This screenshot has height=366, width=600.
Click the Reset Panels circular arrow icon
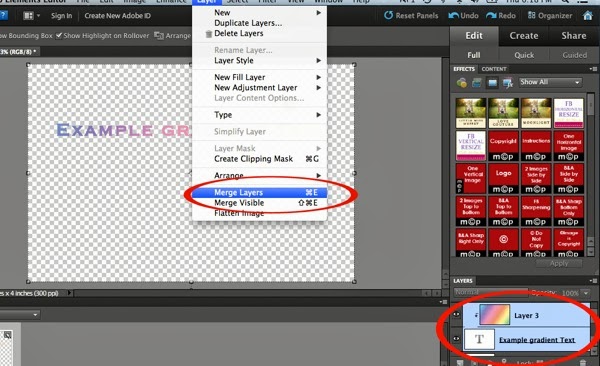pyautogui.click(x=388, y=15)
